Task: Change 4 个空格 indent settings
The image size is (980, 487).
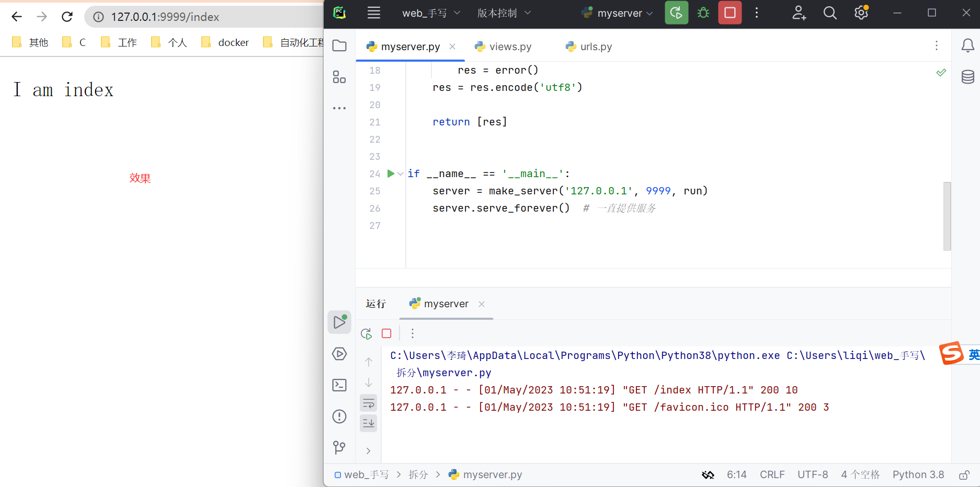Action: 860,474
